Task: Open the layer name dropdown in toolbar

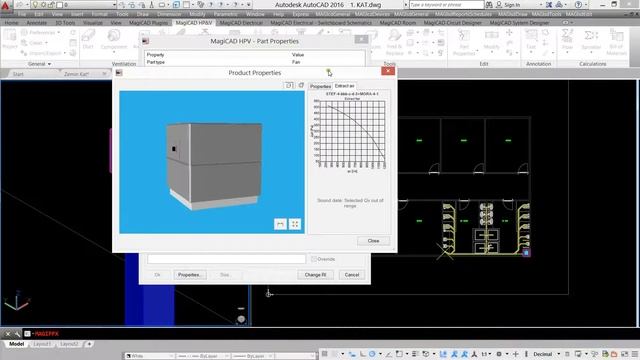Action: tap(114, 5)
